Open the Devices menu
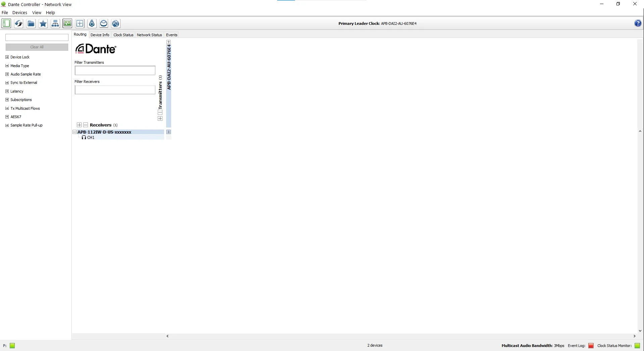The image size is (644, 351). tap(19, 13)
